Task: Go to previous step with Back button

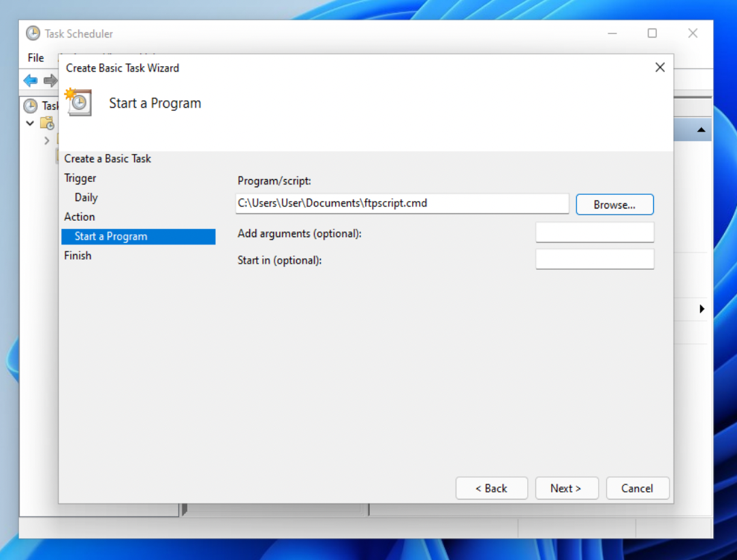Action: (491, 488)
